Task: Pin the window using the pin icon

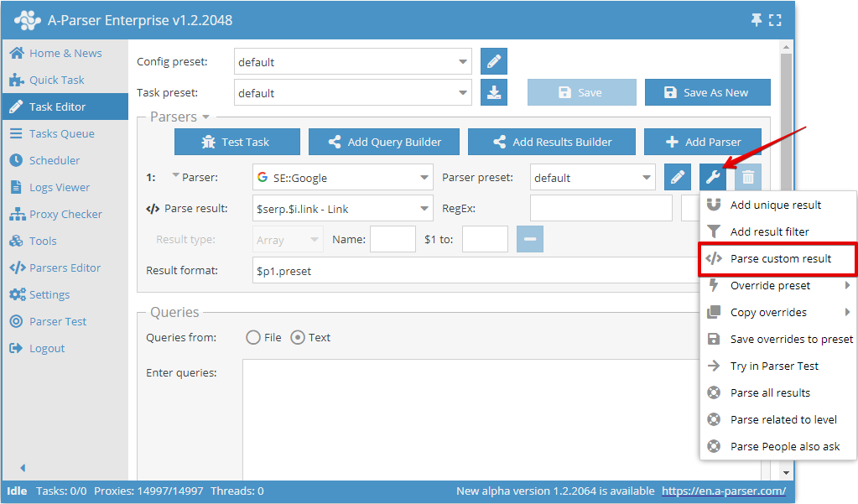Action: (756, 19)
